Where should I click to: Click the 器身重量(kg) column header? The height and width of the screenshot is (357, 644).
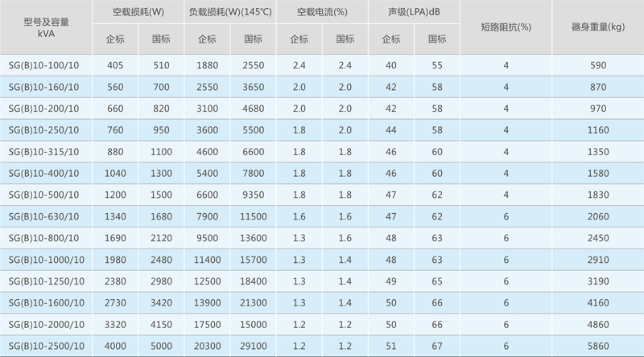coord(598,27)
